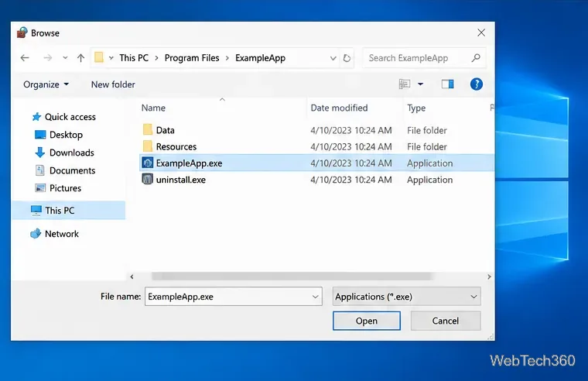Open the Organize menu
This screenshot has width=588, height=381.
tap(46, 84)
